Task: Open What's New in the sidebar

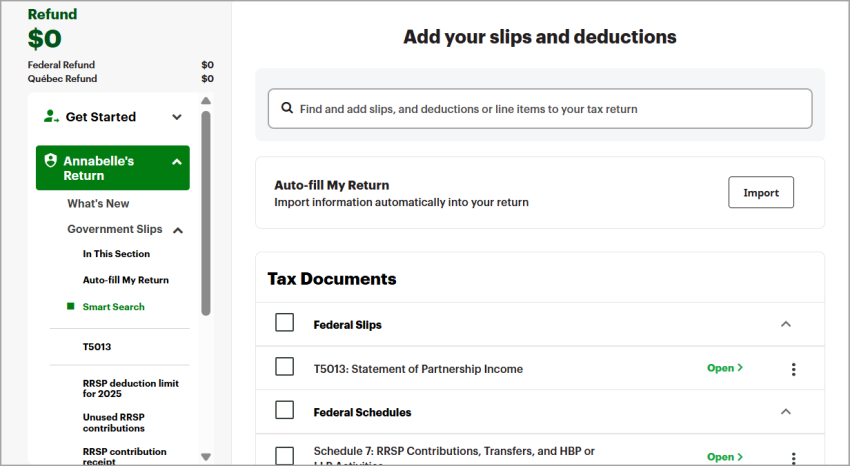Action: click(x=98, y=204)
